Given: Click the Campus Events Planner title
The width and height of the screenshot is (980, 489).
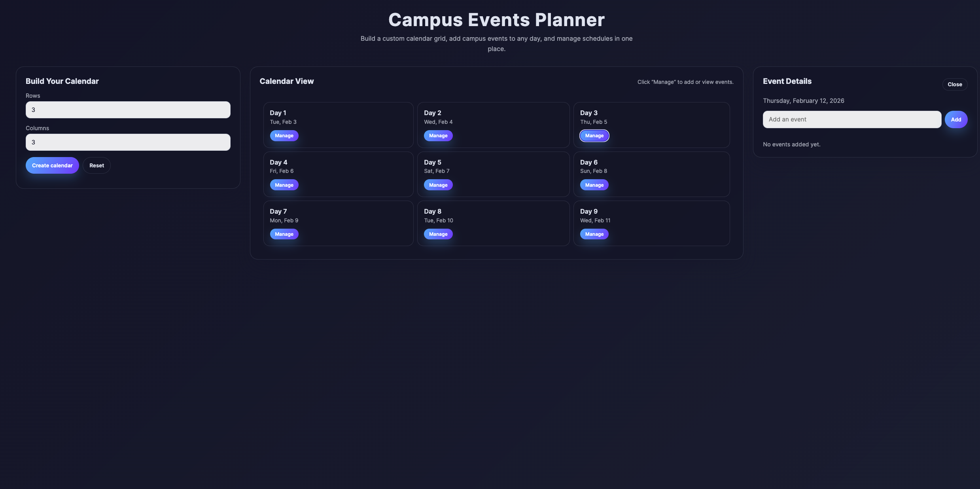Looking at the screenshot, I should coord(496,19).
